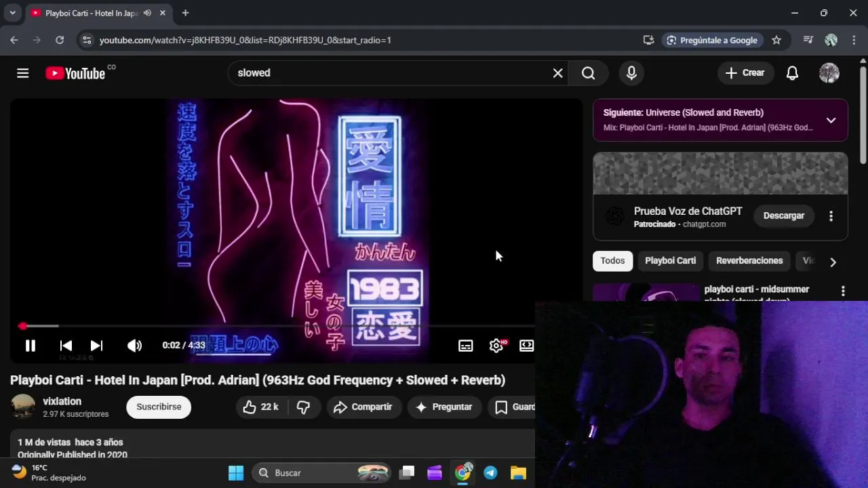Open the ChatGPT ad logo

[615, 216]
